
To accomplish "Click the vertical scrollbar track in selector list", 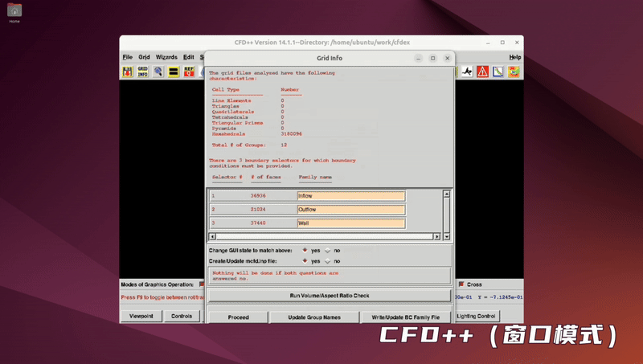I will [x=447, y=215].
